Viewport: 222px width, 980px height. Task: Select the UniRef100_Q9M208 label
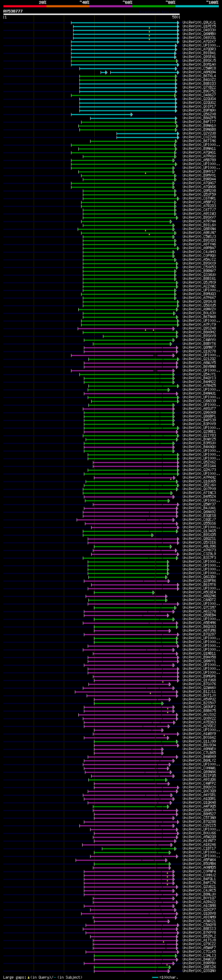[x=199, y=191]
